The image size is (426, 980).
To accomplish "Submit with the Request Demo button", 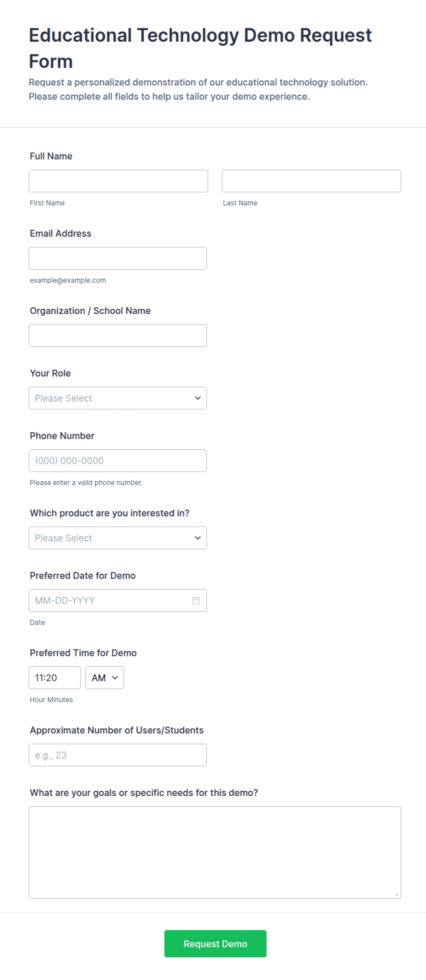I will click(x=215, y=943).
